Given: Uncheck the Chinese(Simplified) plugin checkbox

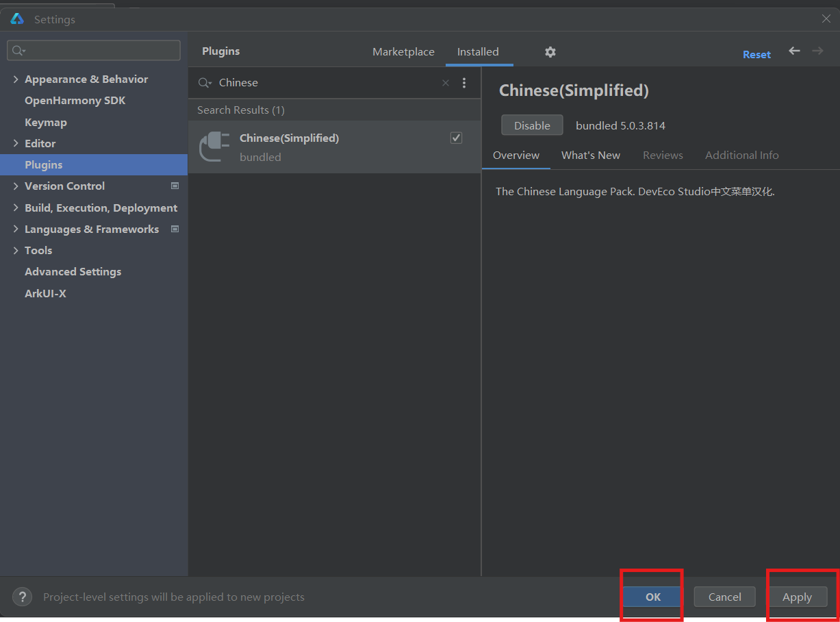Looking at the screenshot, I should 456,138.
